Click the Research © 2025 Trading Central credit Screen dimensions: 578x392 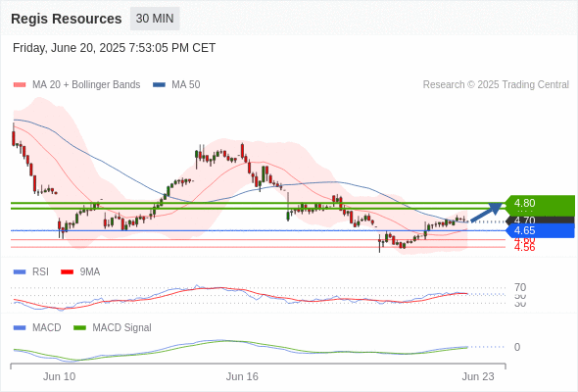point(496,85)
